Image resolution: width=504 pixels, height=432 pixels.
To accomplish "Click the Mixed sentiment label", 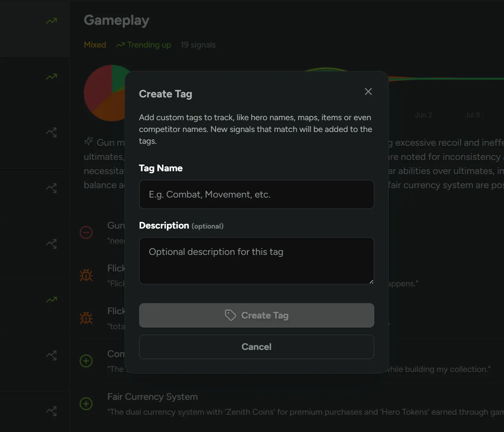I will pos(95,45).
